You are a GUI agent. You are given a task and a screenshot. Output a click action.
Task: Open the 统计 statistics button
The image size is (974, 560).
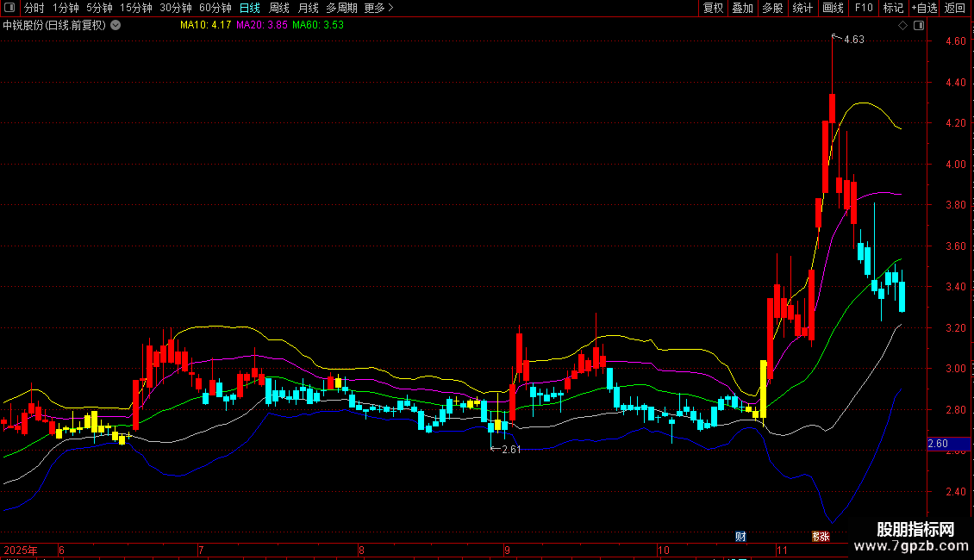(802, 8)
